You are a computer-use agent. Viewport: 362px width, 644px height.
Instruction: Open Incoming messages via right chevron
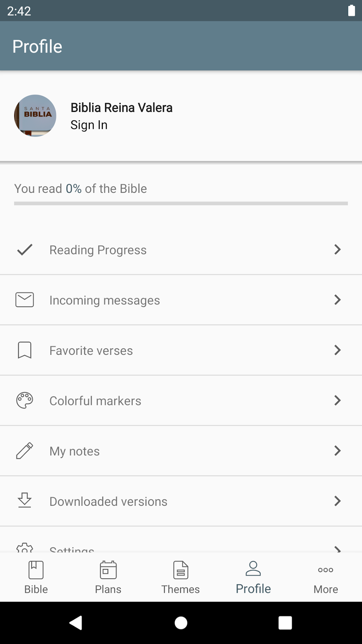pos(337,300)
